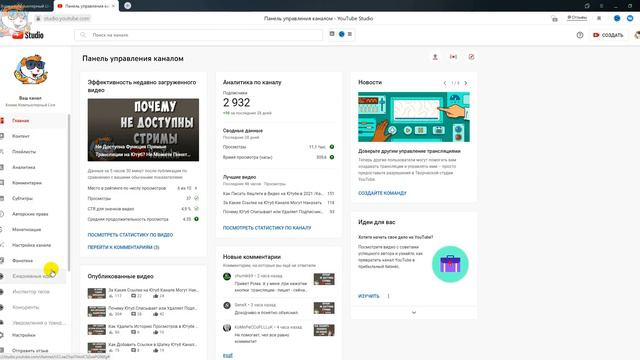The width and height of the screenshot is (640, 360).
Task: Click the average view duration green indicator
Action: coord(196,219)
